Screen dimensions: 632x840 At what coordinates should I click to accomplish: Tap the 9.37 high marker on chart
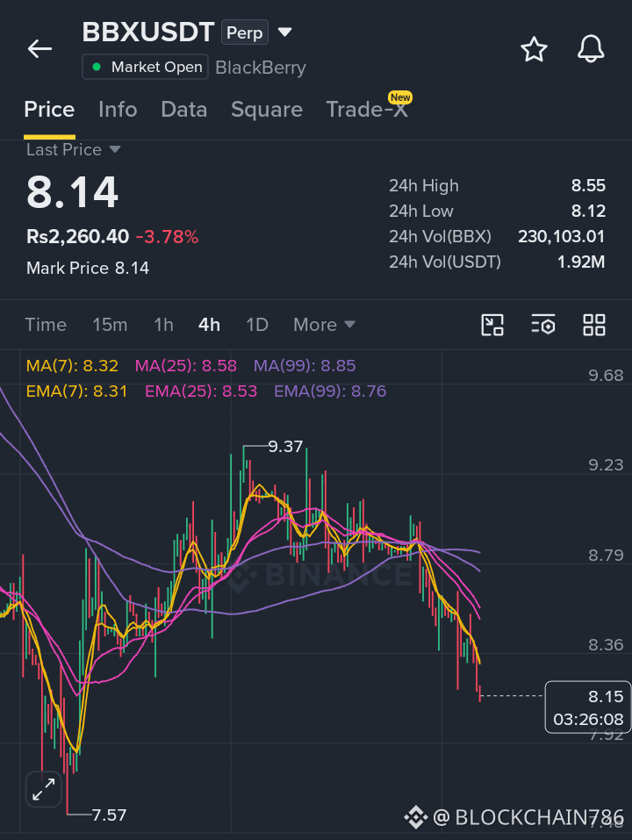click(x=285, y=446)
